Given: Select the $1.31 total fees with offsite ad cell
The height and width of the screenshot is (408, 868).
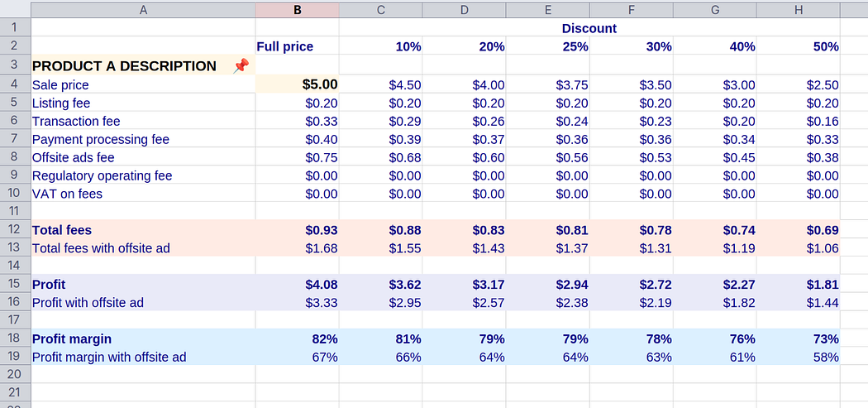Looking at the screenshot, I should (x=631, y=247).
